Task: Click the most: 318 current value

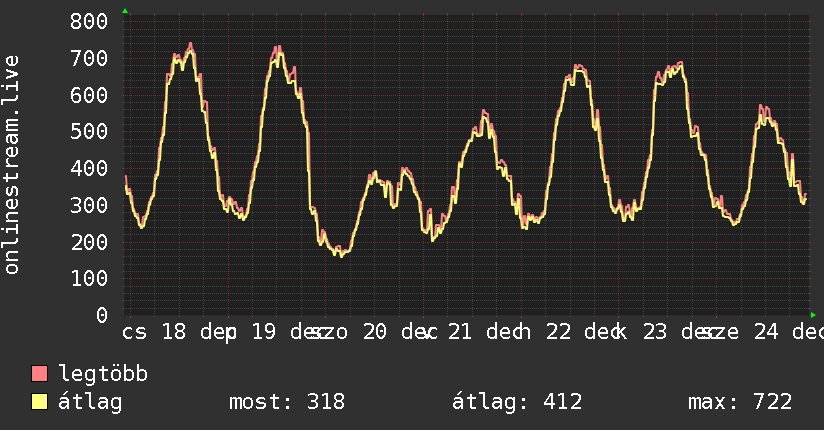Action: 287,402
